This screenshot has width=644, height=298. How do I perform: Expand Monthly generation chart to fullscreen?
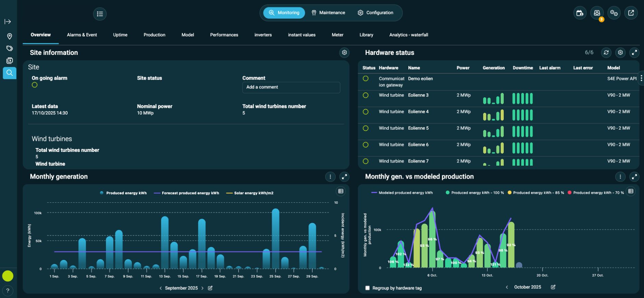coord(344,177)
